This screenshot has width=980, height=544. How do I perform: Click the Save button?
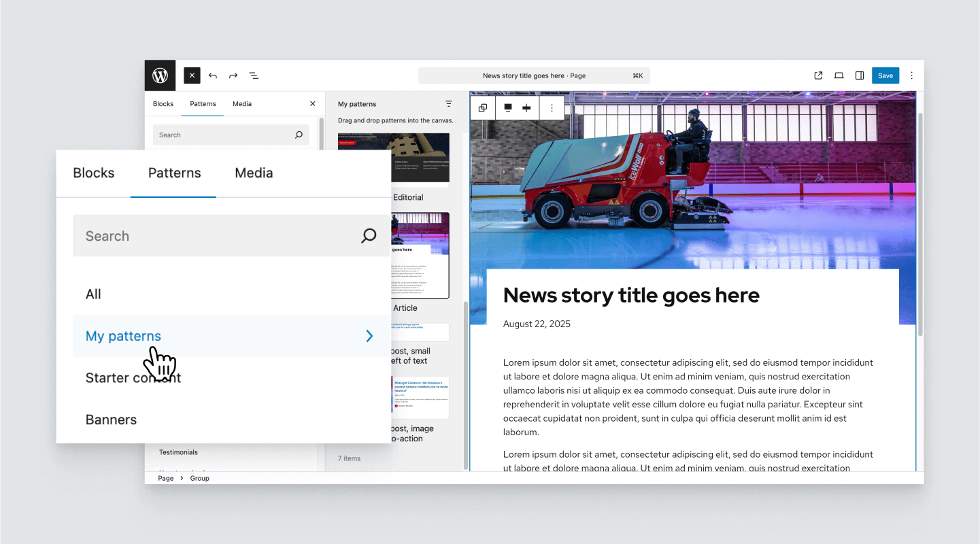click(885, 75)
